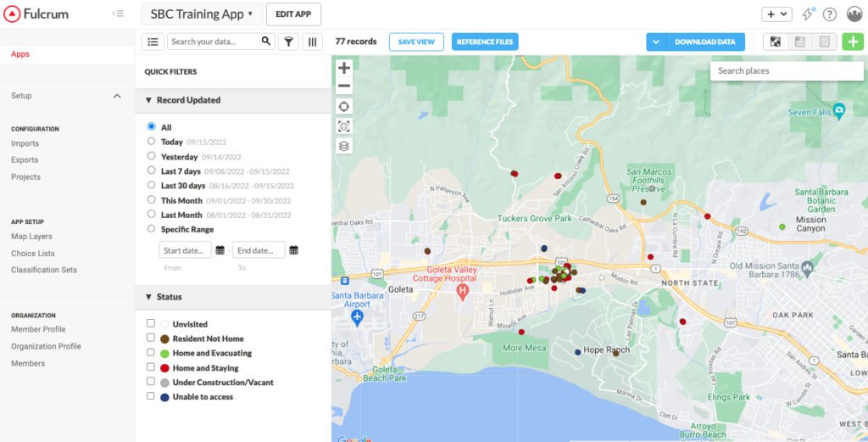Image resolution: width=868 pixels, height=442 pixels.
Task: Go to Imports in Configuration
Action: [x=25, y=143]
